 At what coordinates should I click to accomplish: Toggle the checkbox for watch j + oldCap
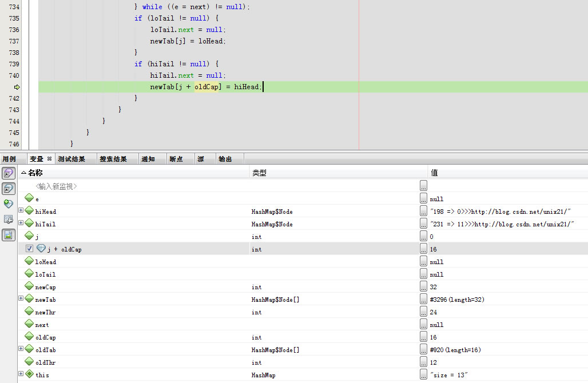click(x=29, y=249)
